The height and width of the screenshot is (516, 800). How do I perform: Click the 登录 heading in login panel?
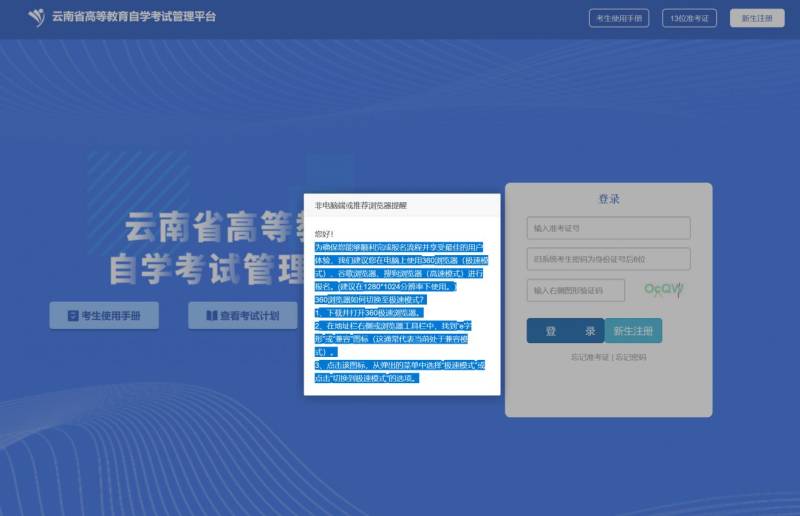[609, 199]
